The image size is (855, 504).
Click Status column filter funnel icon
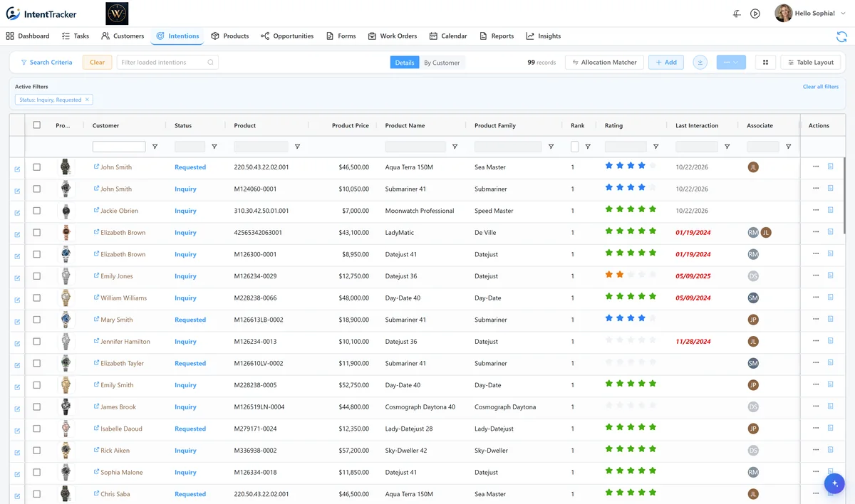pos(214,147)
